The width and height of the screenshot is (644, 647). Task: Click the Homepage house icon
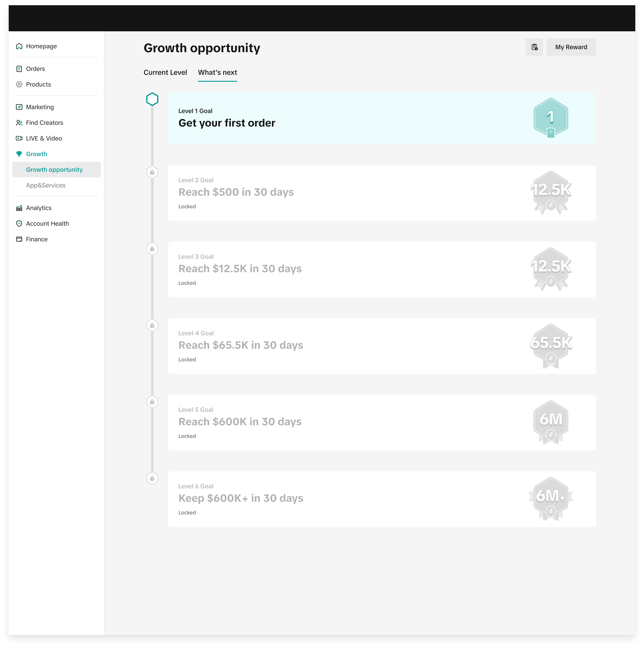coord(19,46)
